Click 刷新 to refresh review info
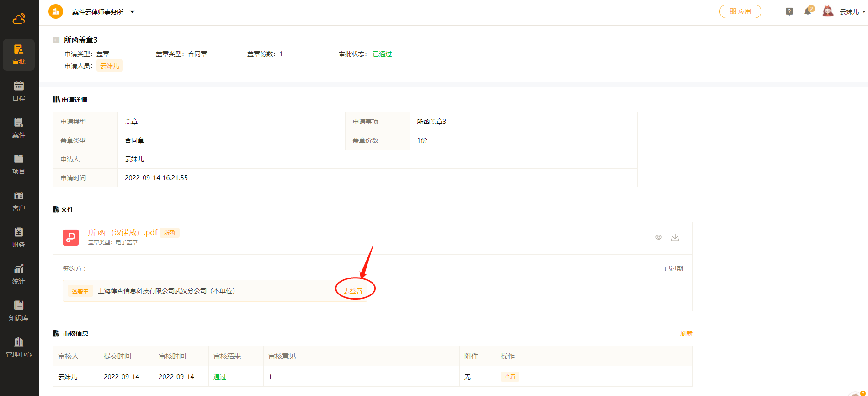 pyautogui.click(x=686, y=333)
